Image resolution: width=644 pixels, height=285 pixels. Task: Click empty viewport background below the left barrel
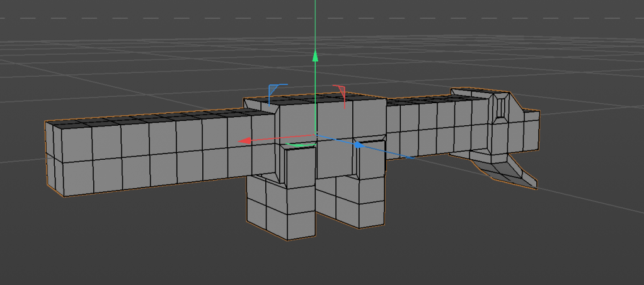click(x=126, y=239)
